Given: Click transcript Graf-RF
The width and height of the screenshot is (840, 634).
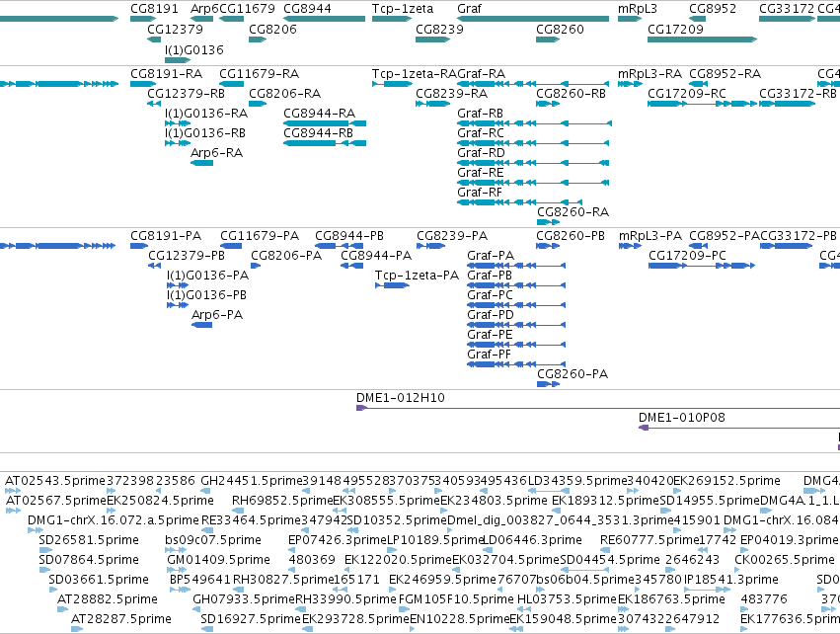Looking at the screenshot, I should pyautogui.click(x=519, y=202).
